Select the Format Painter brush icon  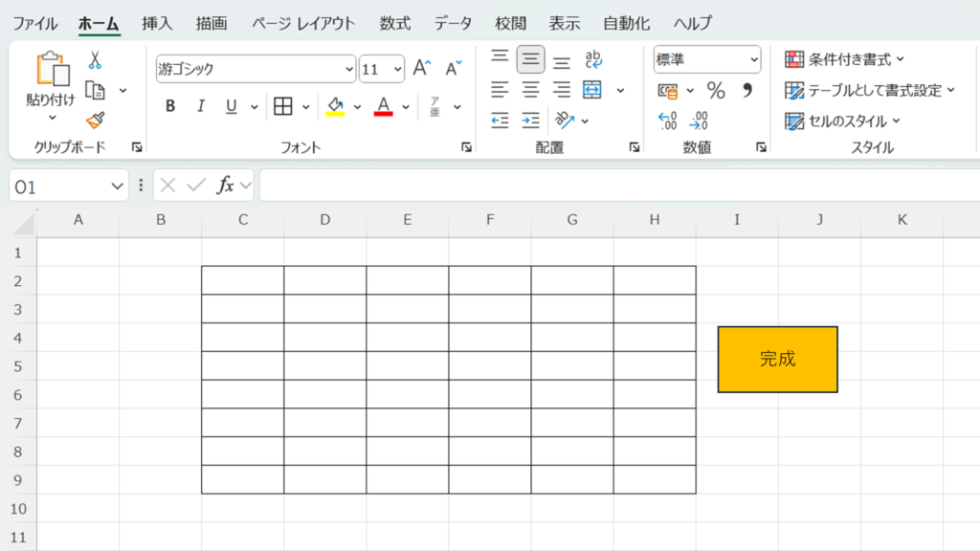95,121
